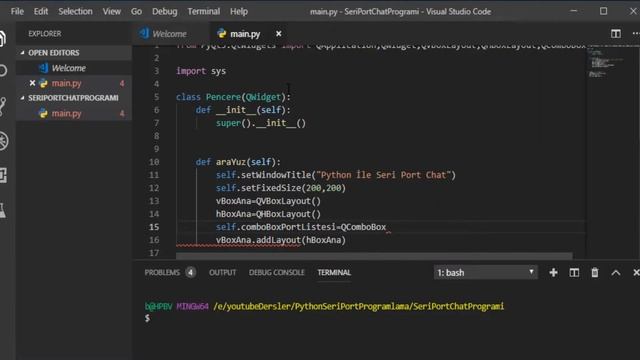
Task: Click the problems count badge 4
Action: click(x=190, y=272)
